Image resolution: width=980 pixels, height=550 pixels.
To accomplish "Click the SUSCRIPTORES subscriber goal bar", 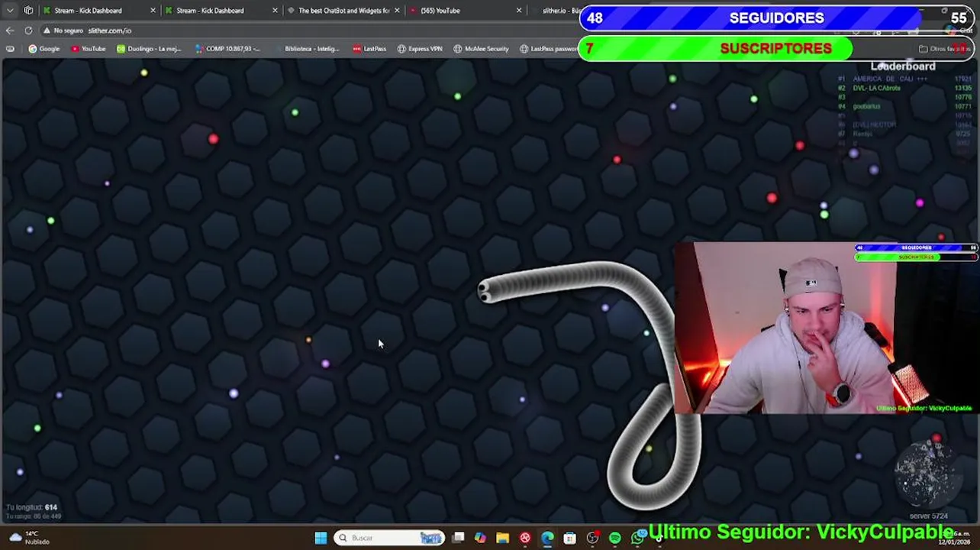I will coord(778,49).
